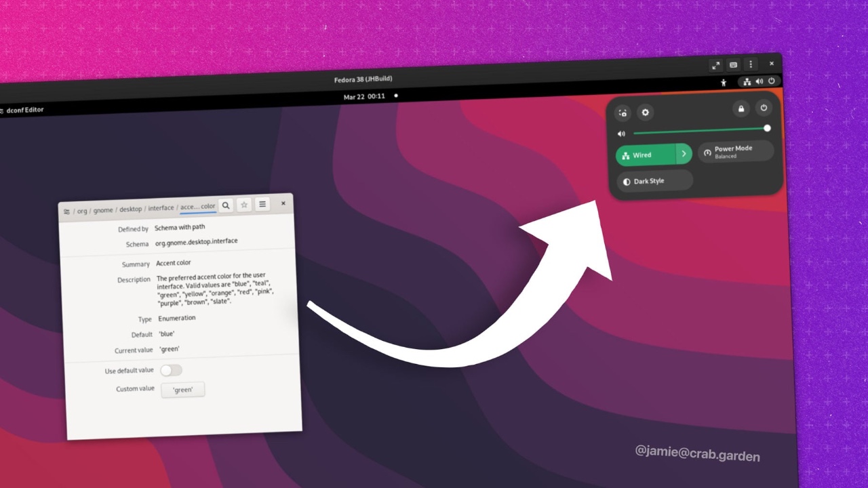The image size is (868, 488).
Task: Navigate to the 'gnome' breadcrumb segment
Action: pyautogui.click(x=104, y=211)
